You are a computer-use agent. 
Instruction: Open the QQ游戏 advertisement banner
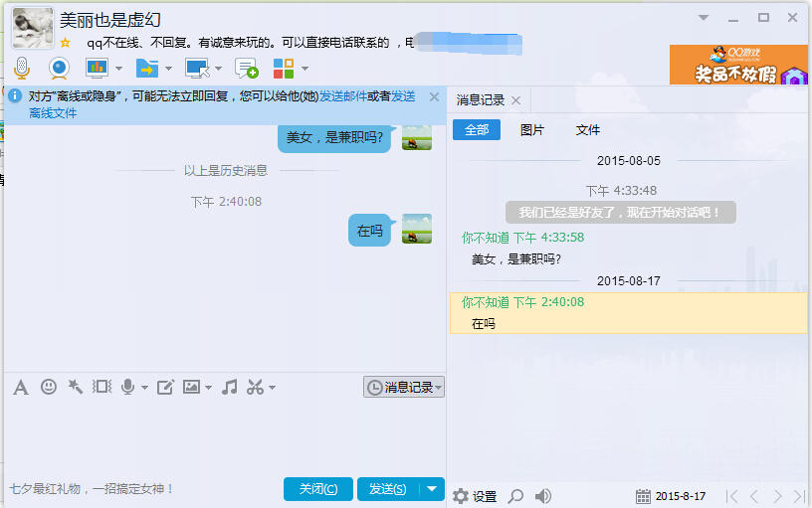[738, 65]
